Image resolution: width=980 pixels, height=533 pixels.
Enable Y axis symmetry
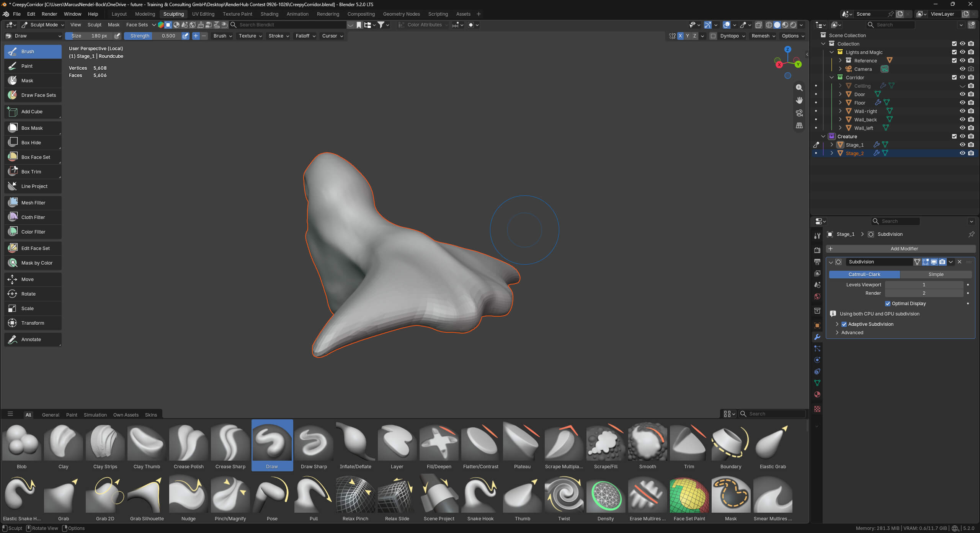pos(688,36)
